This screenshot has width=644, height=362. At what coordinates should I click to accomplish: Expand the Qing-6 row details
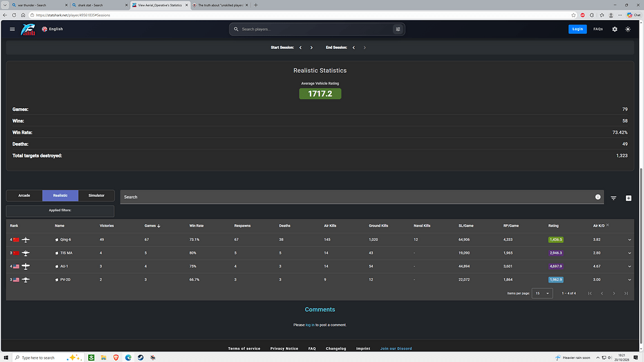[630, 240]
